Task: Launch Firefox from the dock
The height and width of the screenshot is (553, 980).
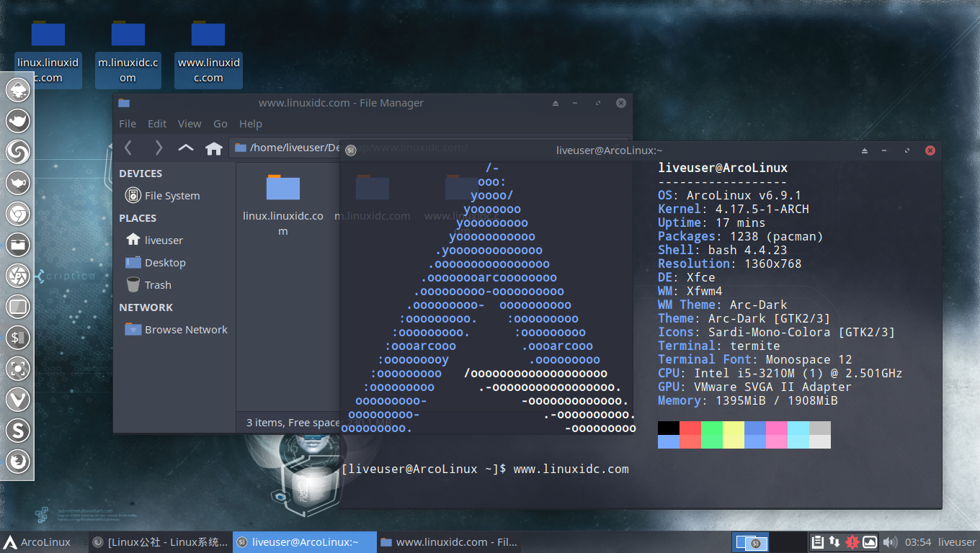Action: [x=17, y=462]
